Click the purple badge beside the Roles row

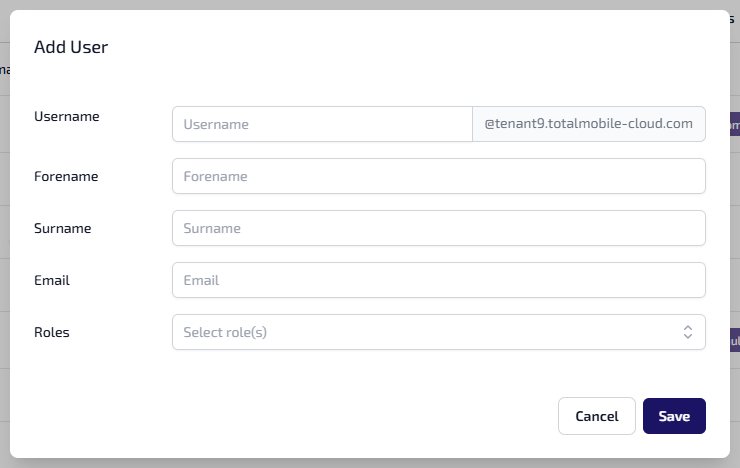click(735, 341)
